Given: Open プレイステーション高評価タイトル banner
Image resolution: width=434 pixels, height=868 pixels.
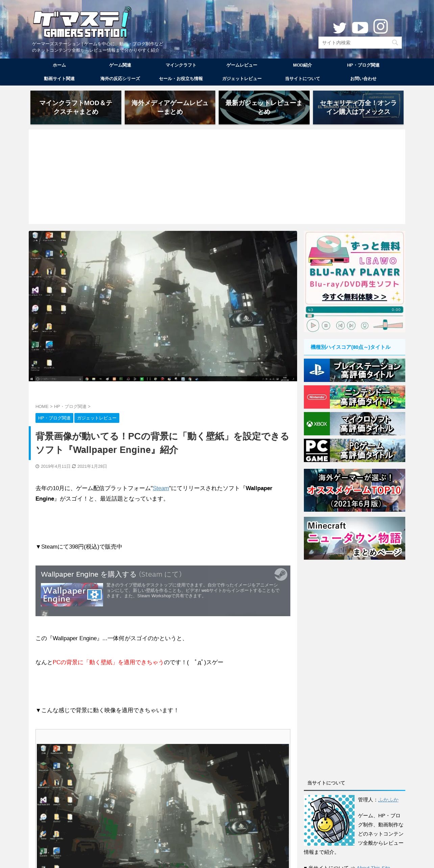Looking at the screenshot, I should 355,370.
